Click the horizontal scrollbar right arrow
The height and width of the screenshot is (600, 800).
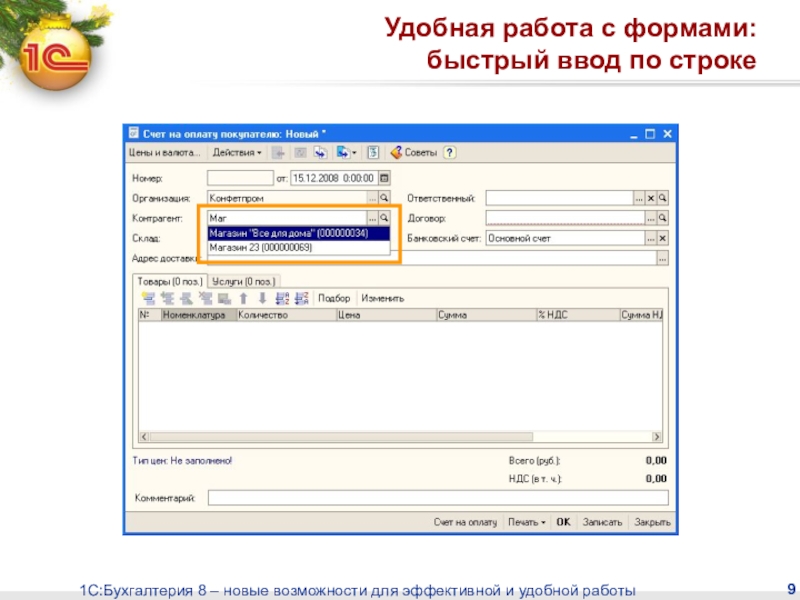[x=657, y=437]
